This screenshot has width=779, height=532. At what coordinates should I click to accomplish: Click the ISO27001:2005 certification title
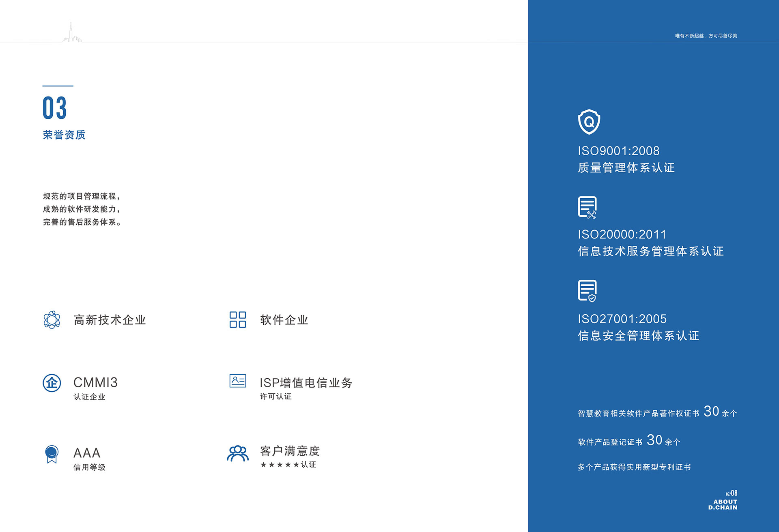click(622, 319)
